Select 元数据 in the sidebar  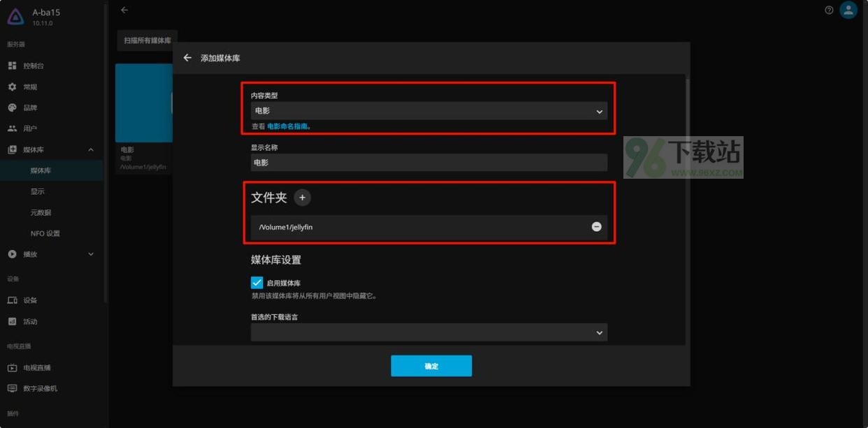41,212
